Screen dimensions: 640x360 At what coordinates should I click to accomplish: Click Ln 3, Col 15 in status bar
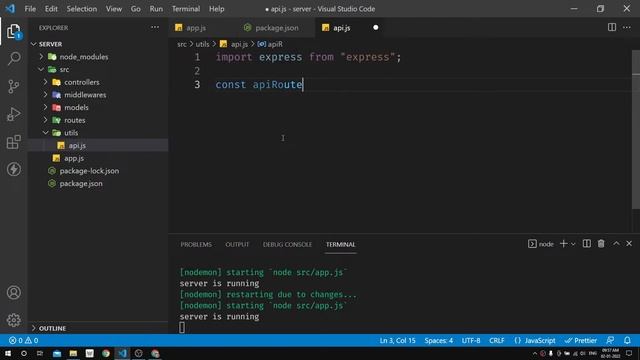(x=397, y=340)
